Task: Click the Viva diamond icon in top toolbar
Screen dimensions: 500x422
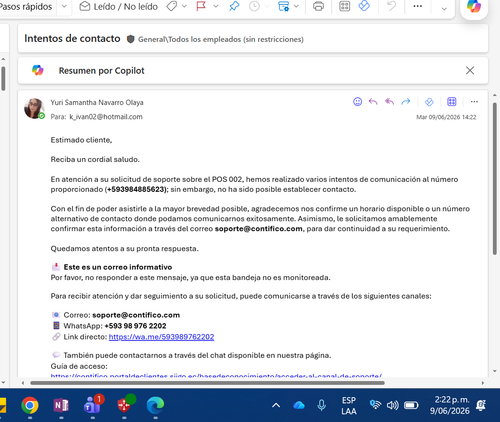Action: 364,6
